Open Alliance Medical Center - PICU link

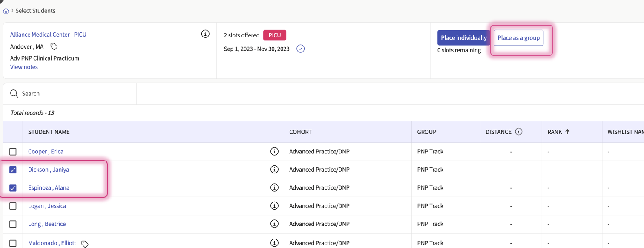pyautogui.click(x=48, y=35)
